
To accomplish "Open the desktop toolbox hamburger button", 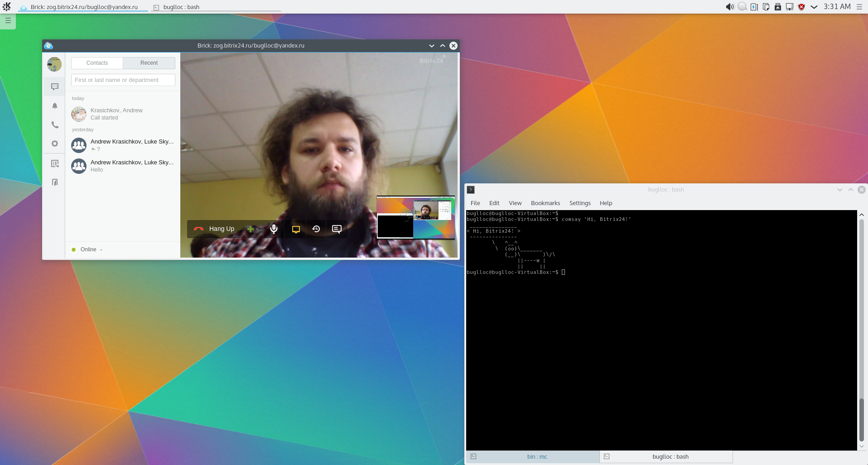I will [x=8, y=20].
